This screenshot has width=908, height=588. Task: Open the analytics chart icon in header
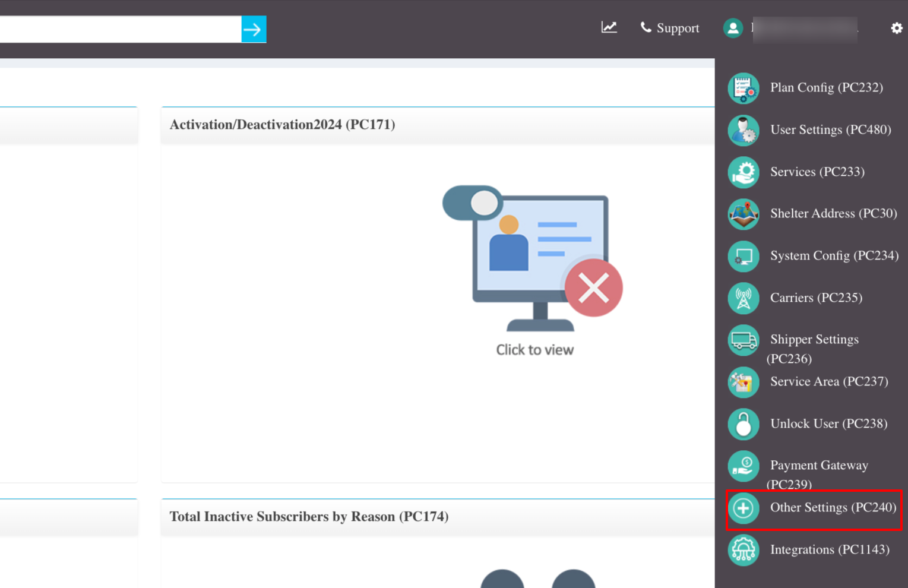(x=609, y=27)
